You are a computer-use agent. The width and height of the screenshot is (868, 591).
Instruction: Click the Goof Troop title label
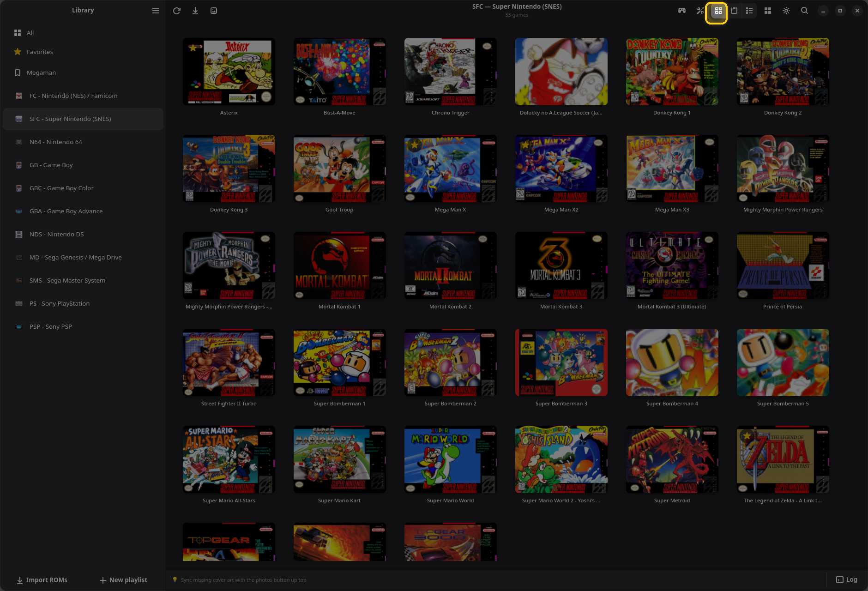(339, 210)
